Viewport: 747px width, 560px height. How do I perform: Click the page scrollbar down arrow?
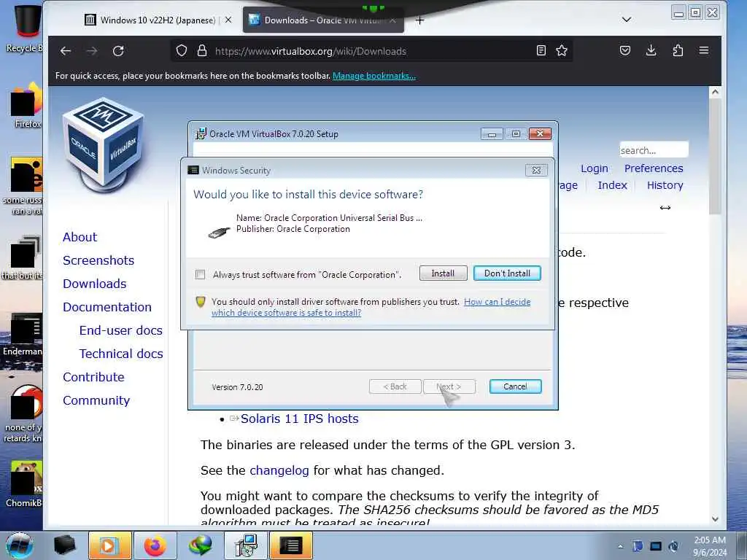coord(715,519)
